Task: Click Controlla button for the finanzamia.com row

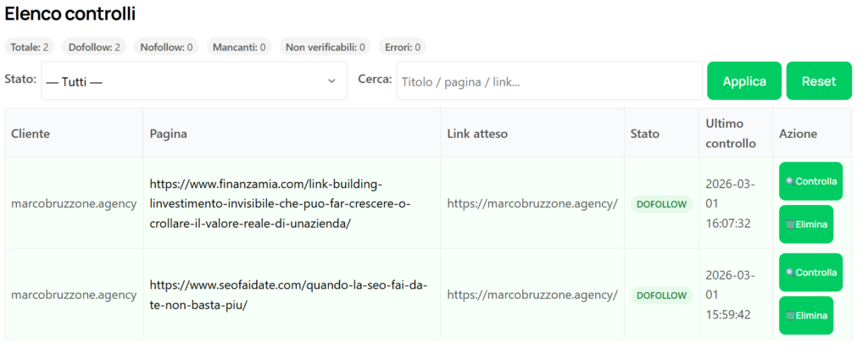Action: pos(810,181)
